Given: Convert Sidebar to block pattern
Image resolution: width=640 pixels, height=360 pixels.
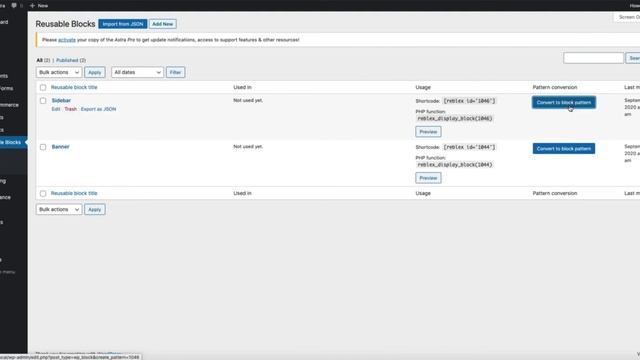Looking at the screenshot, I should pyautogui.click(x=564, y=102).
